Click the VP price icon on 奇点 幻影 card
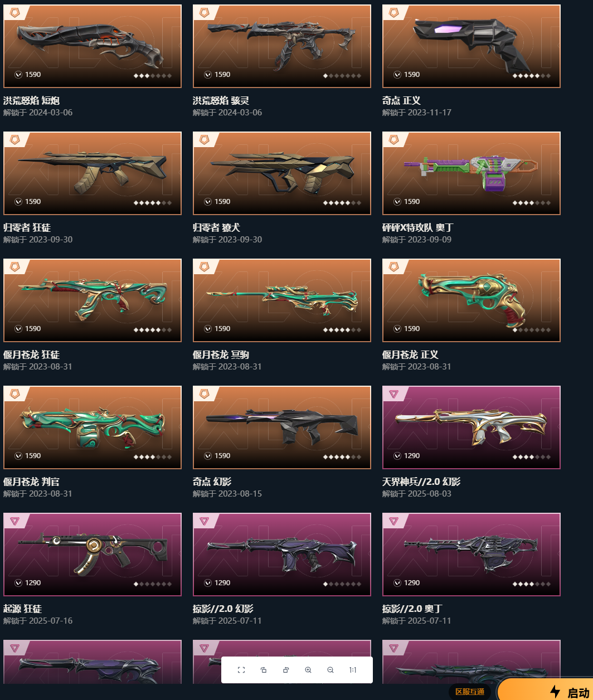Screen dimensions: 593x700 pyautogui.click(x=208, y=456)
